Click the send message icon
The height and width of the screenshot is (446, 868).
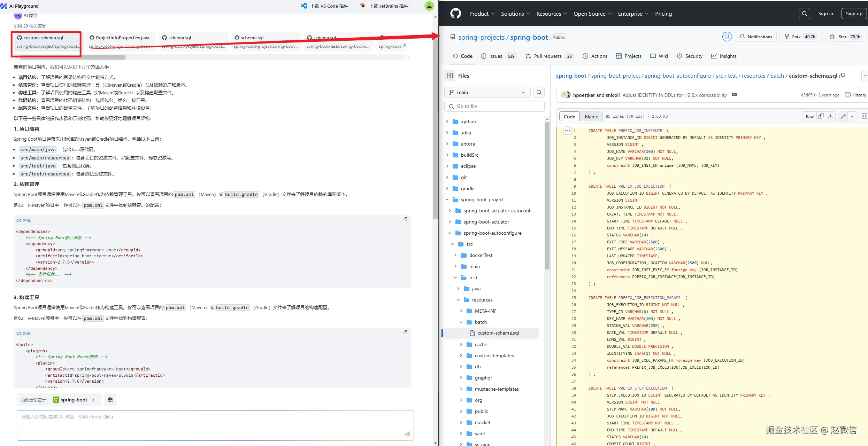(407, 434)
